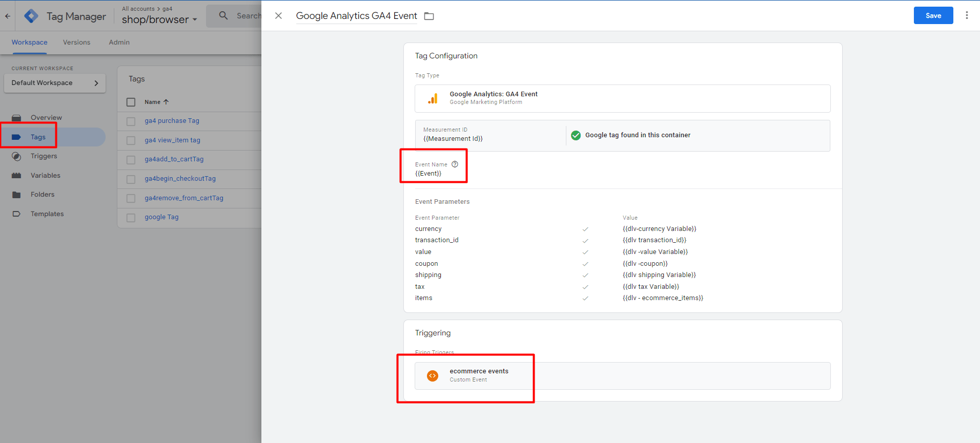
Task: Open the ga4remove_from_cartTag link
Action: pos(183,198)
